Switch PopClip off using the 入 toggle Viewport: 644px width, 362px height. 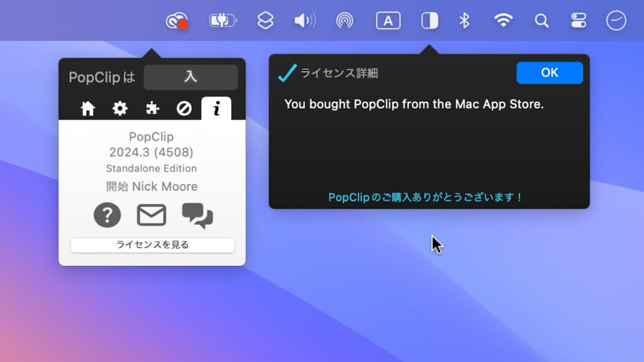pos(191,77)
